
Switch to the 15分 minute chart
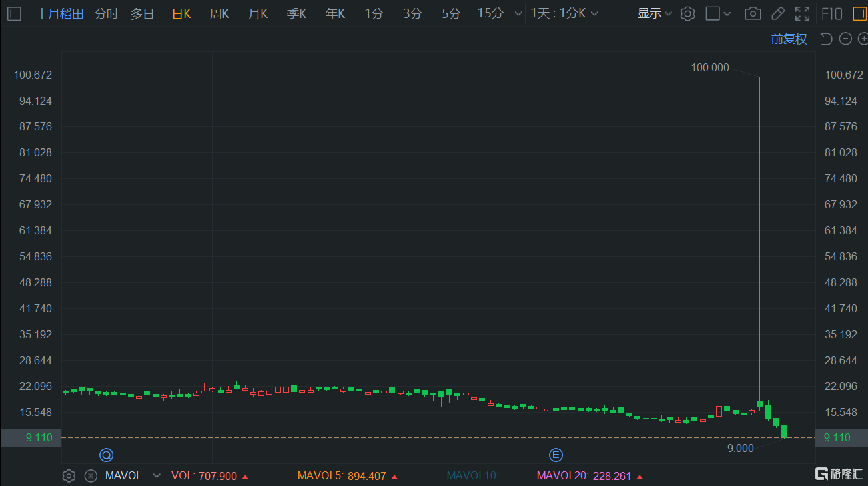490,13
